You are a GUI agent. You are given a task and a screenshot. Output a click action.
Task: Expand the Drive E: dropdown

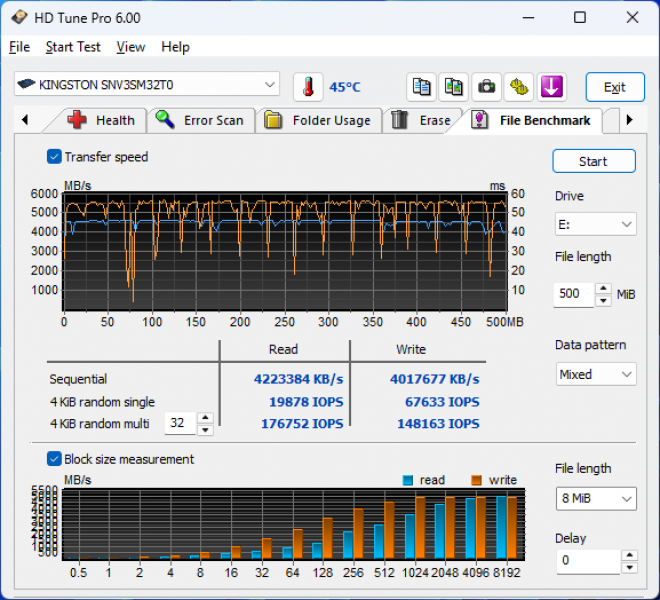pyautogui.click(x=595, y=224)
